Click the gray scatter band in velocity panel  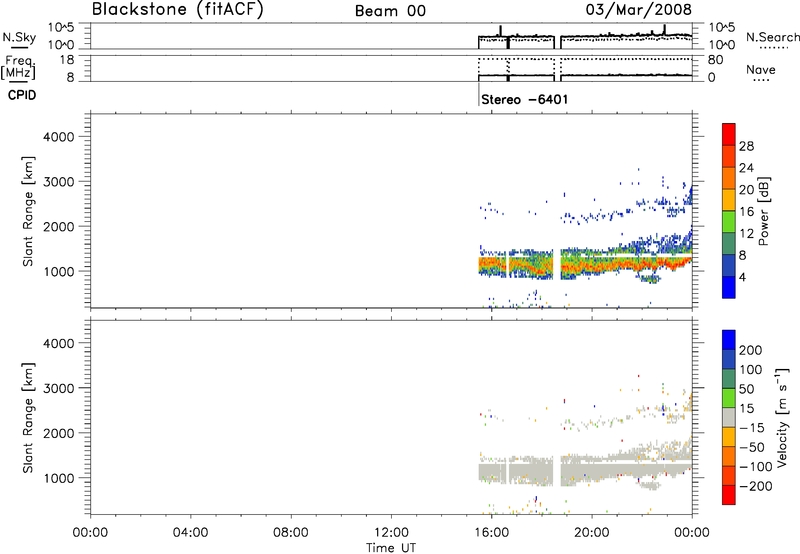[x=587, y=470]
